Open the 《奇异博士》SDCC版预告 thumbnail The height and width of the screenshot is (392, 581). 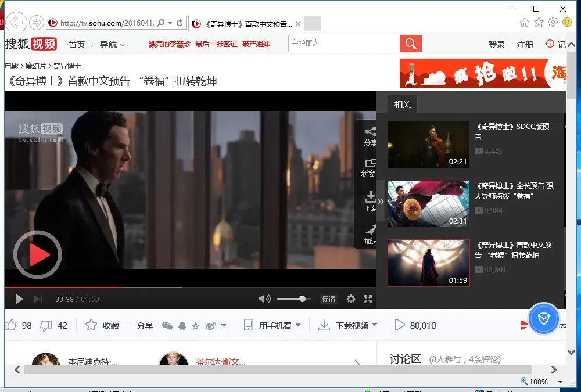[x=428, y=144]
